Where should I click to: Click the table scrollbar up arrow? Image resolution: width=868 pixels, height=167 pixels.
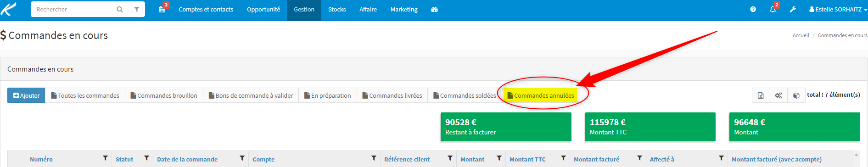[x=856, y=155]
